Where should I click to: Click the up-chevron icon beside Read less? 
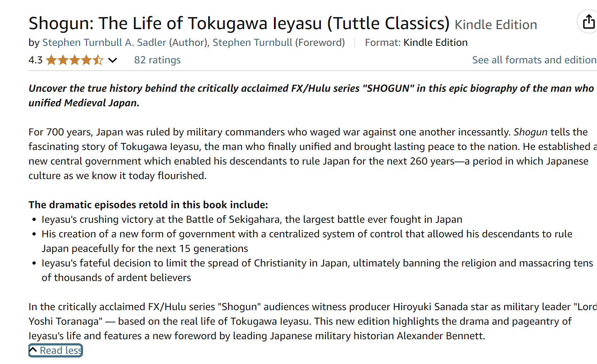[33, 350]
